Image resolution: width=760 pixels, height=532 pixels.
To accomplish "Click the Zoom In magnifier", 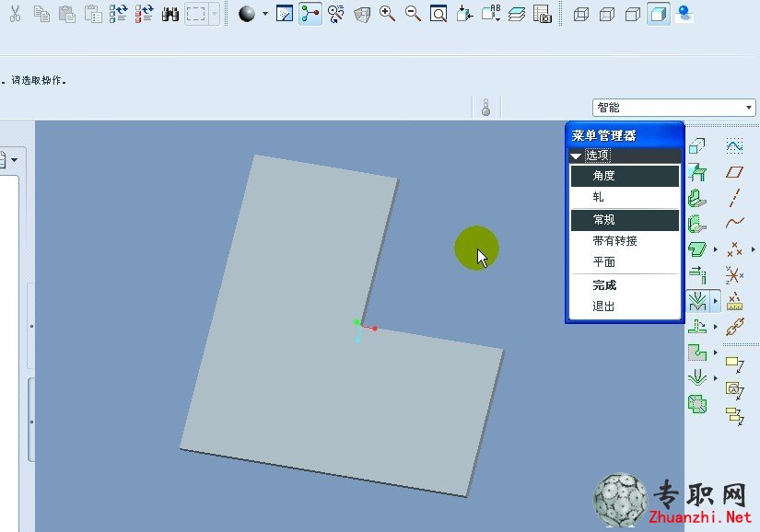I will (x=387, y=14).
